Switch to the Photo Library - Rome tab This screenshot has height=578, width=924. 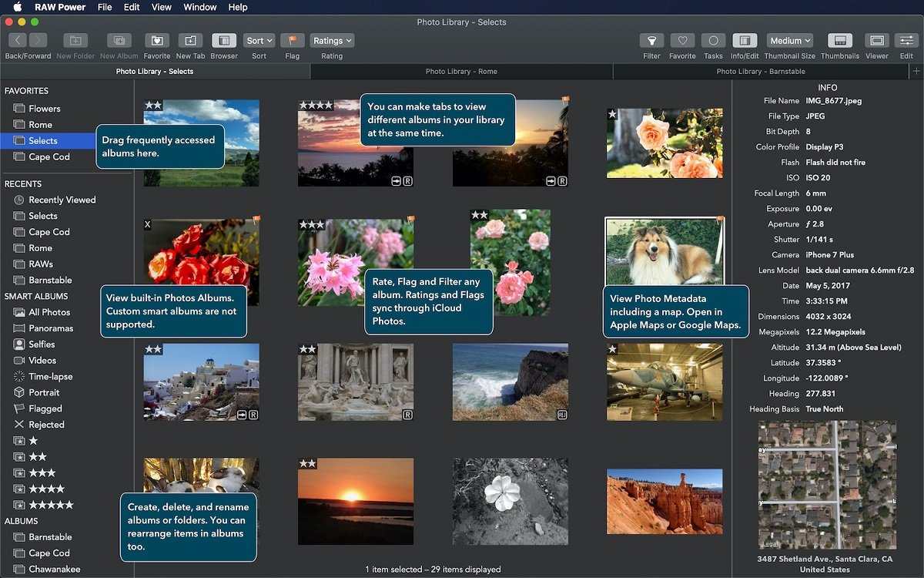[x=462, y=71]
